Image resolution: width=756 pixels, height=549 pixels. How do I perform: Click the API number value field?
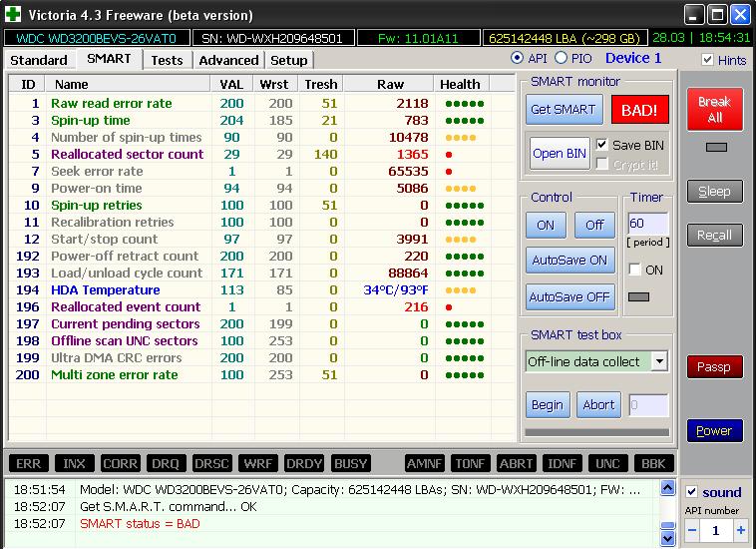pyautogui.click(x=716, y=531)
